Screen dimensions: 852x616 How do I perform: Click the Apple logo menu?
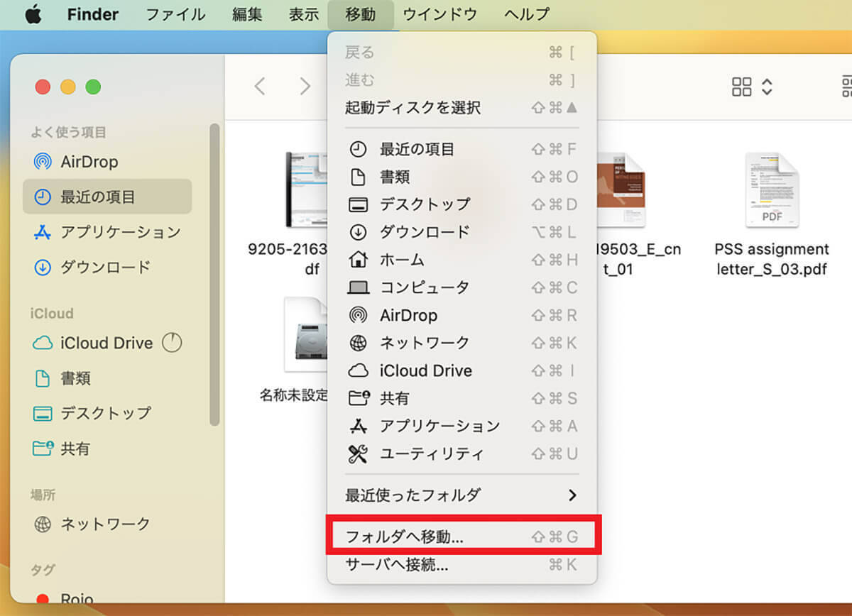[x=33, y=15]
